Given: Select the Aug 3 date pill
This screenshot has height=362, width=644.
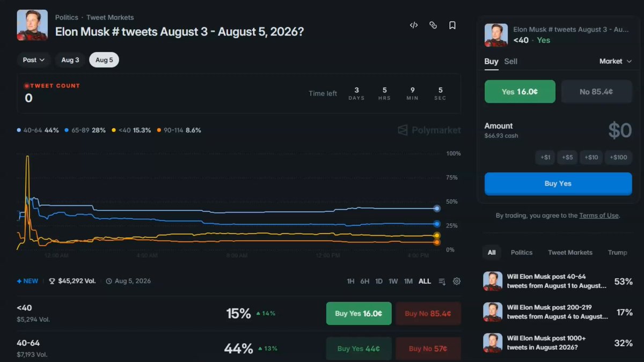Looking at the screenshot, I should point(70,60).
